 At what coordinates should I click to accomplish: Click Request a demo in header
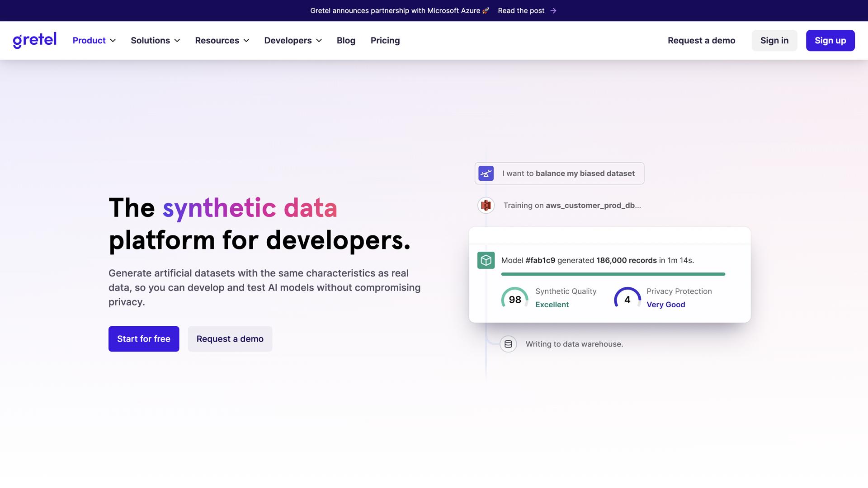click(701, 41)
